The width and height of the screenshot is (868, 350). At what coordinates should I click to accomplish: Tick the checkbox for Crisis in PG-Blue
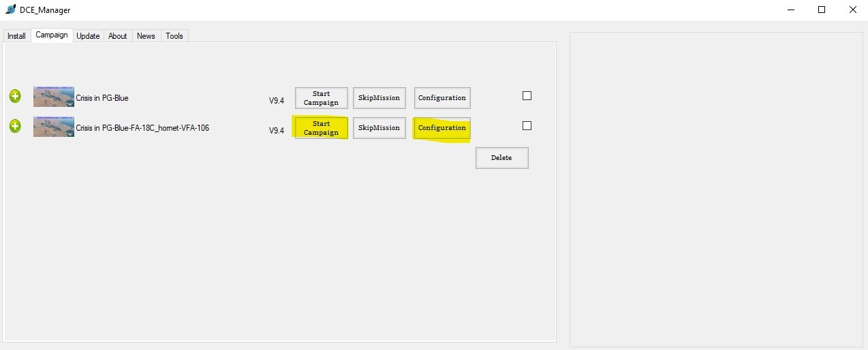tap(527, 96)
